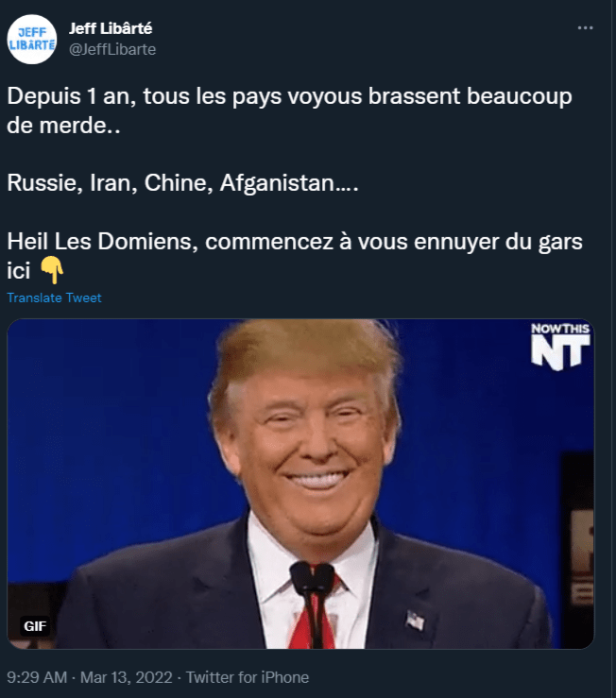Click the Mar 13, 2022 date
The height and width of the screenshot is (698, 616).
coord(126,677)
